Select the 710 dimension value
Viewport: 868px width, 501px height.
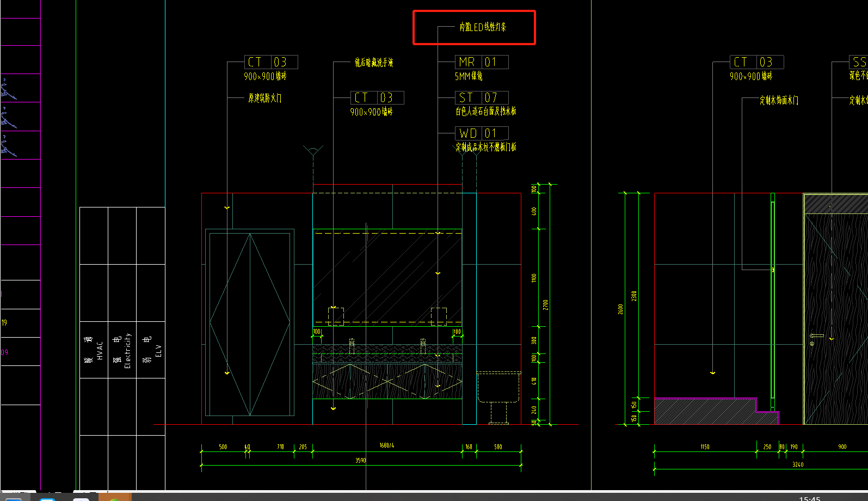pyautogui.click(x=280, y=447)
